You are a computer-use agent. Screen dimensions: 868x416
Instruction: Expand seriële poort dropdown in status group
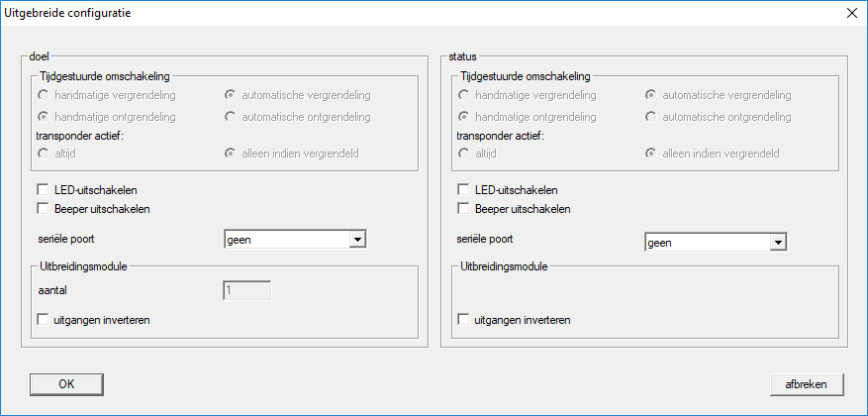778,241
